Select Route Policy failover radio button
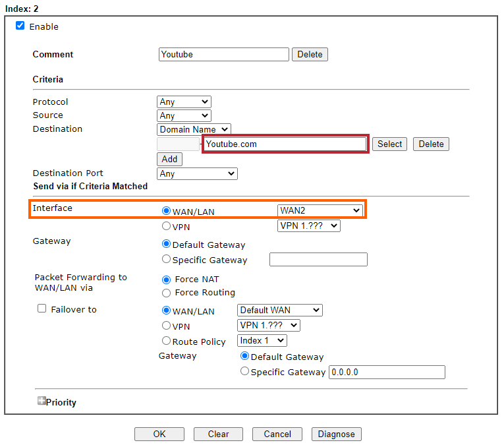Image resolution: width=504 pixels, height=447 pixels. (x=166, y=341)
